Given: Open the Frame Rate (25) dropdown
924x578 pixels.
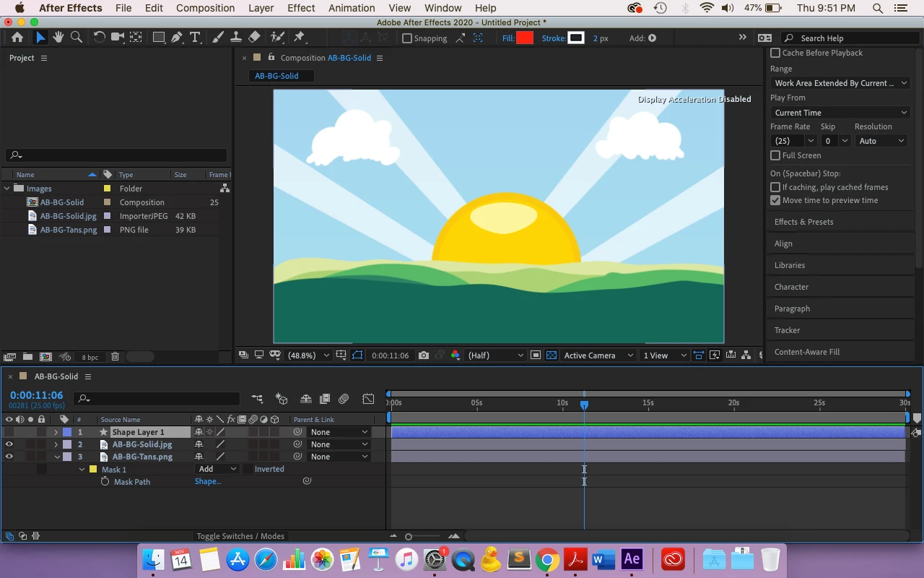Looking at the screenshot, I should pos(793,141).
